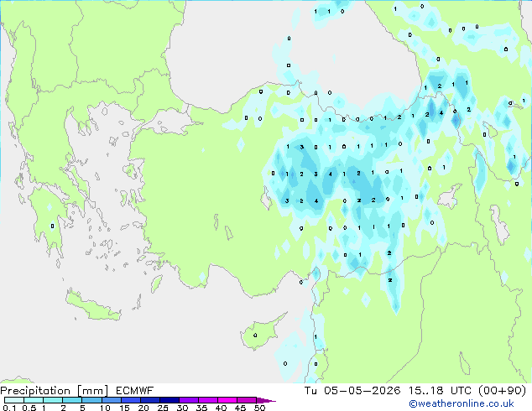Click the 1 to 2 mm legend swatch

(x=53, y=400)
